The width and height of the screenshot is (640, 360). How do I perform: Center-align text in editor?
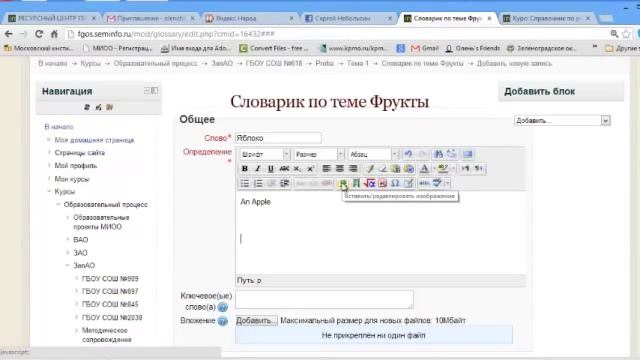[x=340, y=169]
